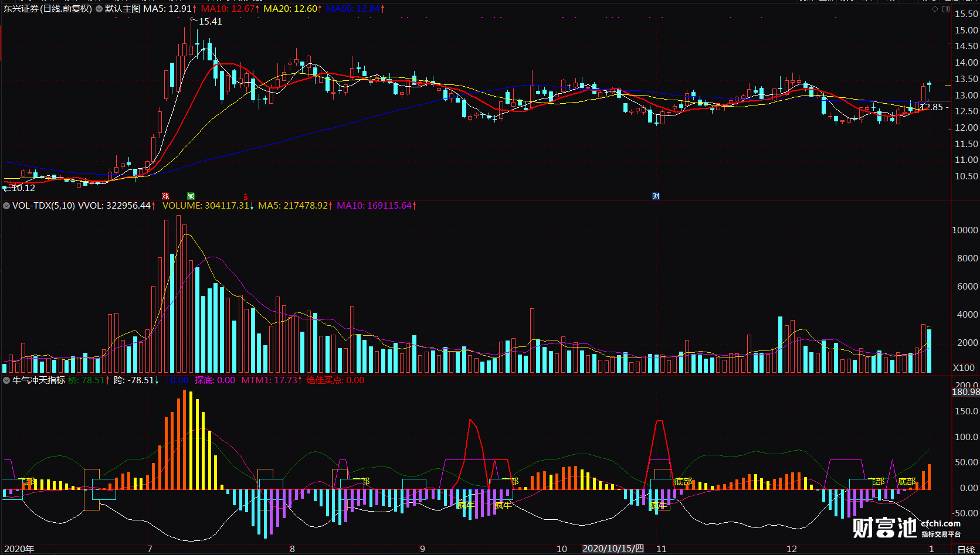
Task: Click the 10000 volume axis label
Action: [965, 230]
